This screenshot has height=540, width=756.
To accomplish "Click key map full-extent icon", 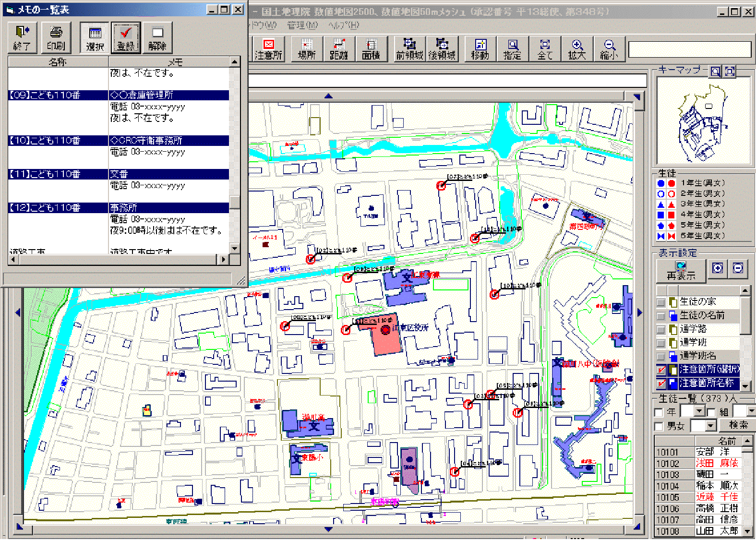I will click(730, 72).
